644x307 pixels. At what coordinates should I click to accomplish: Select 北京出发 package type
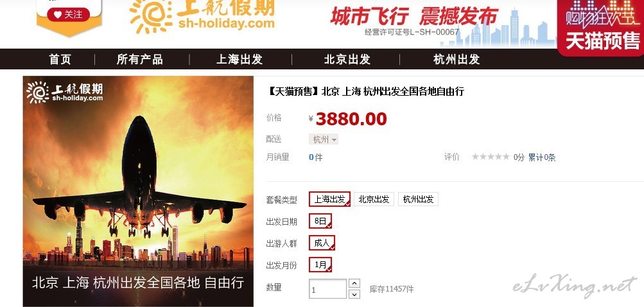coord(374,199)
